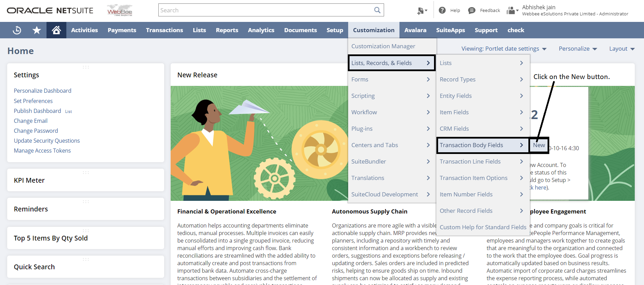The width and height of the screenshot is (644, 285).
Task: Open the Publish Dashboard link
Action: (x=37, y=111)
